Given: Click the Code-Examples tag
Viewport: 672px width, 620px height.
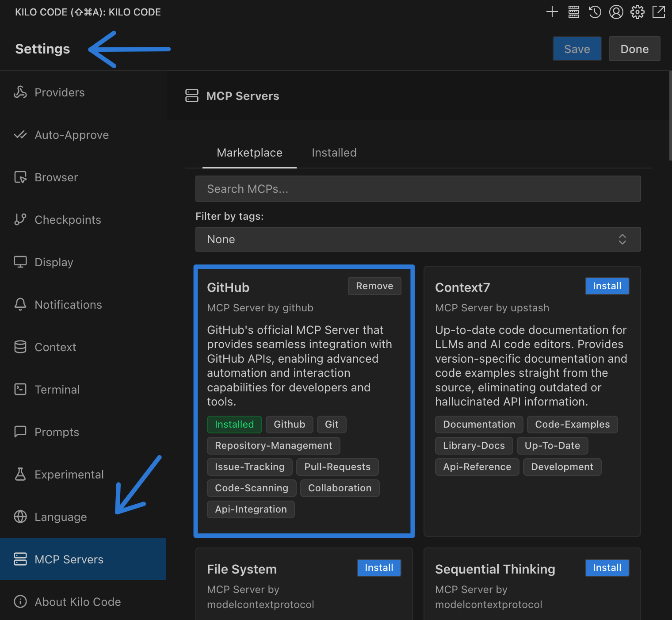Looking at the screenshot, I should tap(573, 425).
